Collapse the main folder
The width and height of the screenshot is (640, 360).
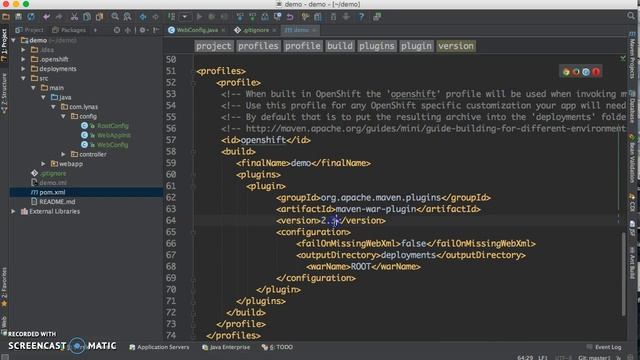point(33,88)
